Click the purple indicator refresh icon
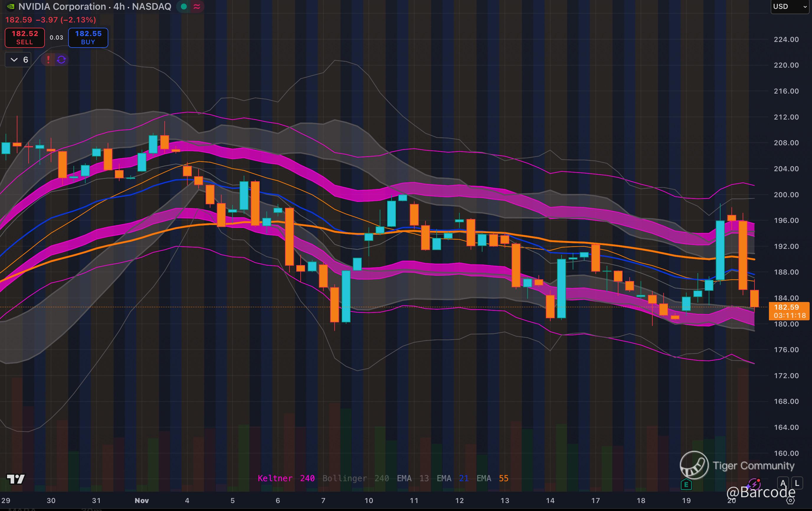Viewport: 812px width, 511px height. click(x=61, y=60)
